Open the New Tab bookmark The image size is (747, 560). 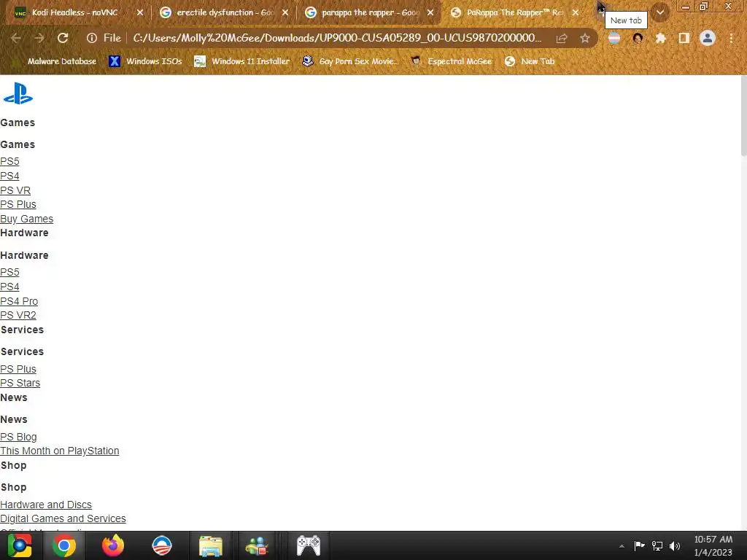pos(530,61)
